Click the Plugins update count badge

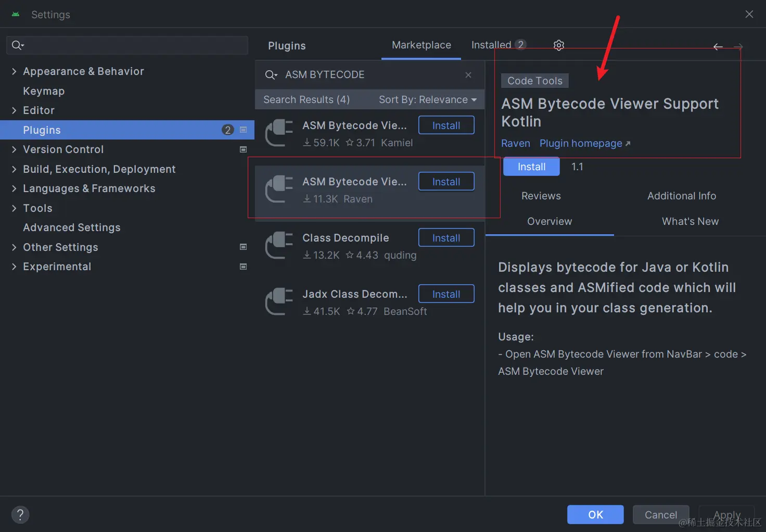[227, 130]
